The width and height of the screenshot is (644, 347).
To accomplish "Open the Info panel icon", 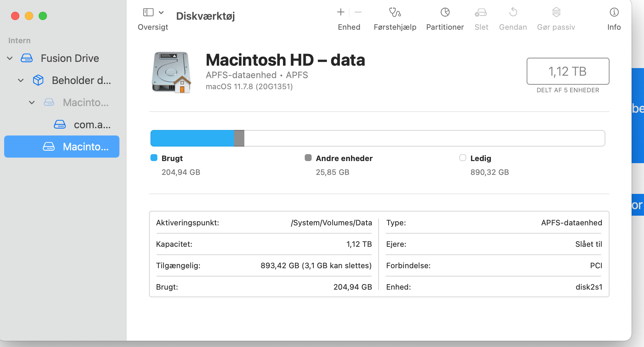I will [x=614, y=12].
